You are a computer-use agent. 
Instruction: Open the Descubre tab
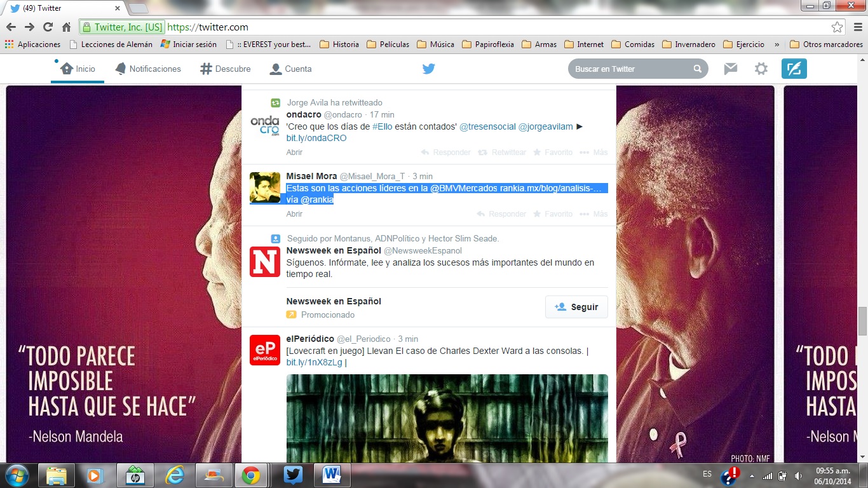pyautogui.click(x=226, y=69)
